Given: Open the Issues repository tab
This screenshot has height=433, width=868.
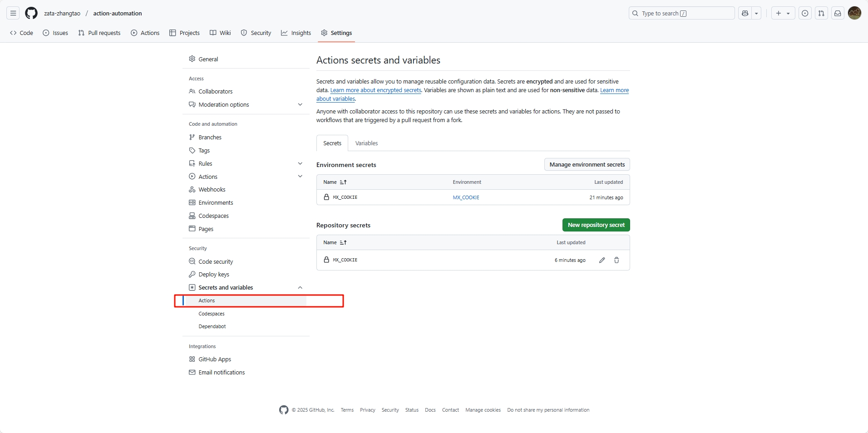Looking at the screenshot, I should (55, 33).
